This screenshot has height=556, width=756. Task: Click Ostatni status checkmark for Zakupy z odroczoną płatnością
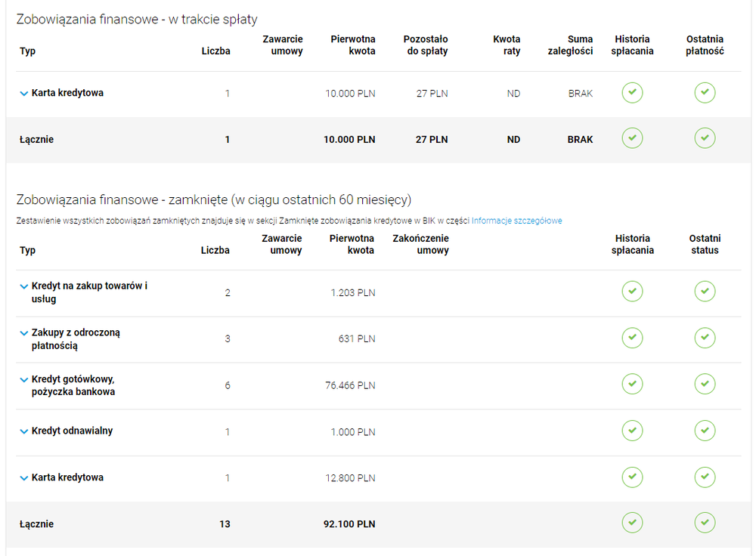(x=705, y=337)
